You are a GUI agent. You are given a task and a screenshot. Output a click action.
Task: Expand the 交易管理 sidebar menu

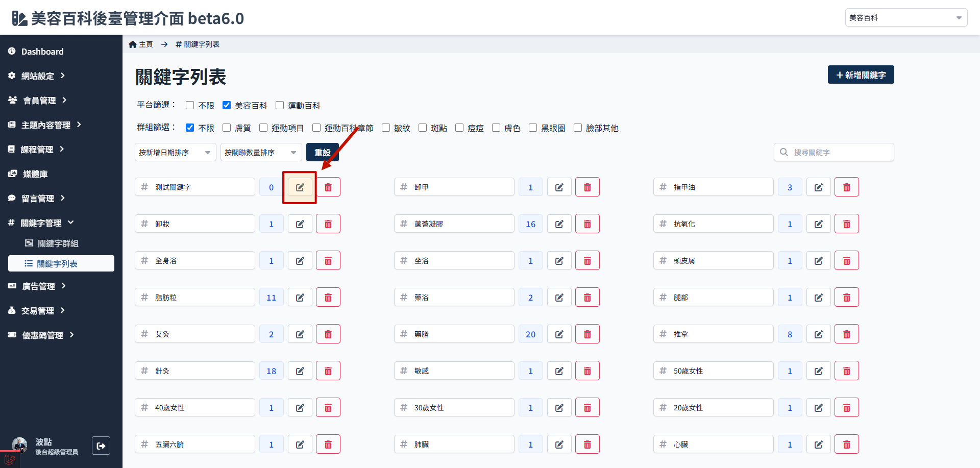click(37, 310)
